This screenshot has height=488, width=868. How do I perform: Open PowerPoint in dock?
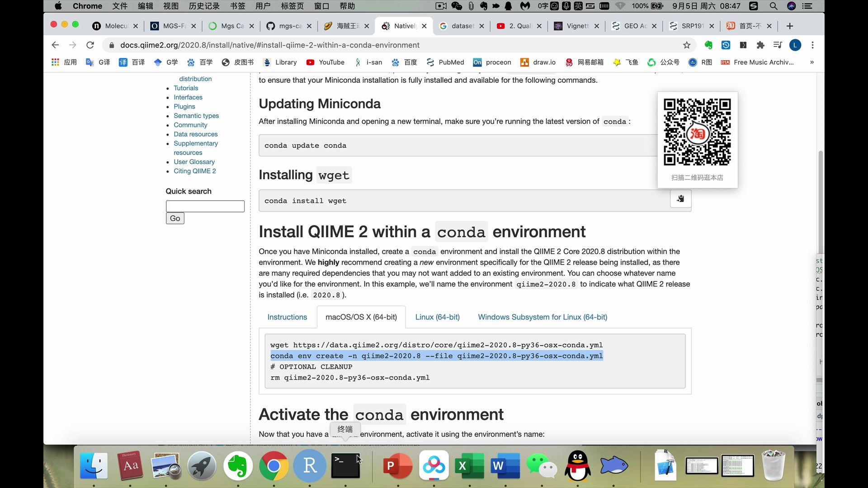click(x=398, y=466)
